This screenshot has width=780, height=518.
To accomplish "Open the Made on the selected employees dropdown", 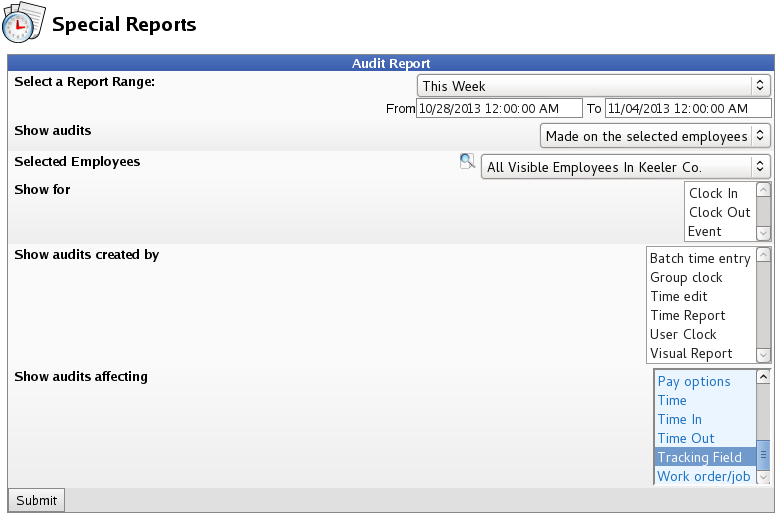I will click(655, 136).
